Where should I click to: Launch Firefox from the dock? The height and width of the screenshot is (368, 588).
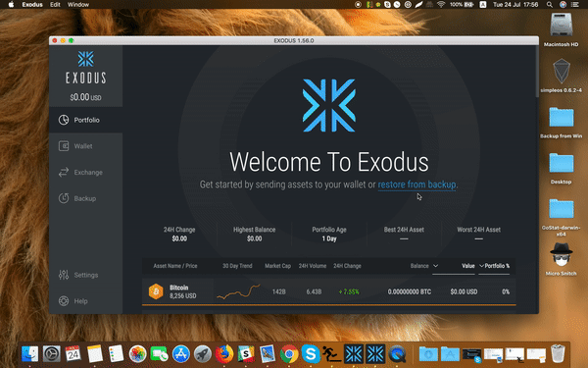224,353
